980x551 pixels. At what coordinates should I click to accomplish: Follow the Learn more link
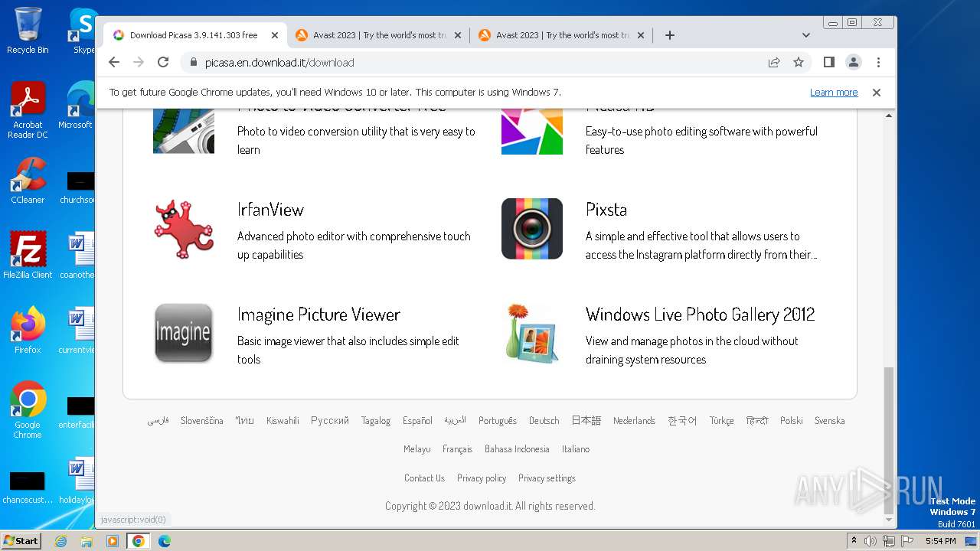point(834,93)
